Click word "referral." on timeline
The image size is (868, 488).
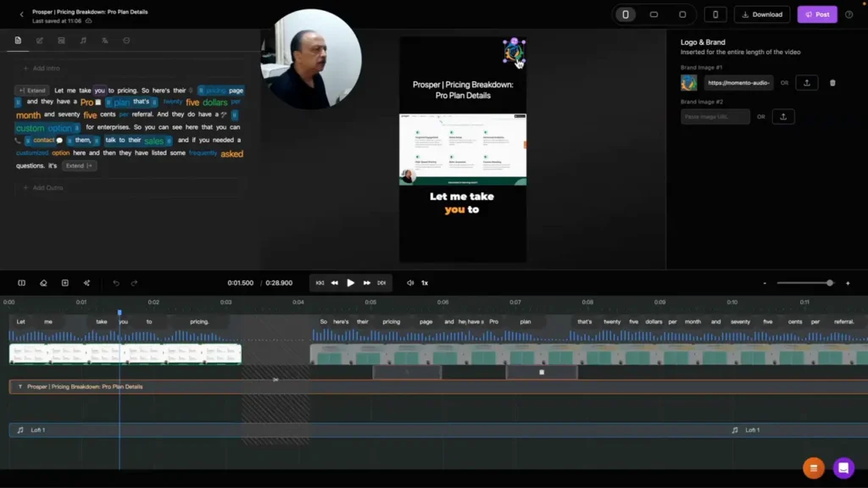tap(843, 321)
